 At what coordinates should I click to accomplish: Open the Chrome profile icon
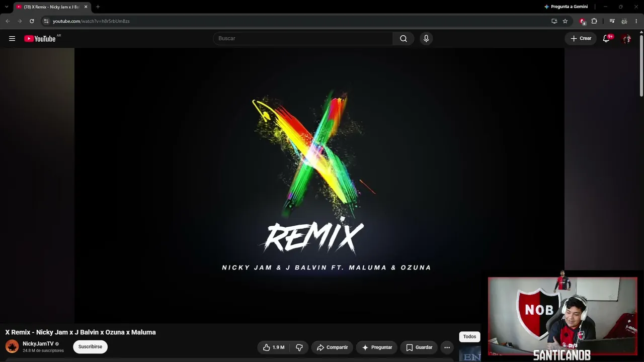[624, 21]
